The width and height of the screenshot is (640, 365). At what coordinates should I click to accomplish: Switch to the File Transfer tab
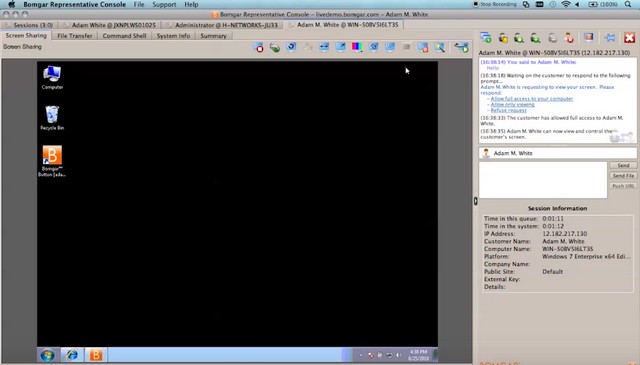pyautogui.click(x=75, y=36)
